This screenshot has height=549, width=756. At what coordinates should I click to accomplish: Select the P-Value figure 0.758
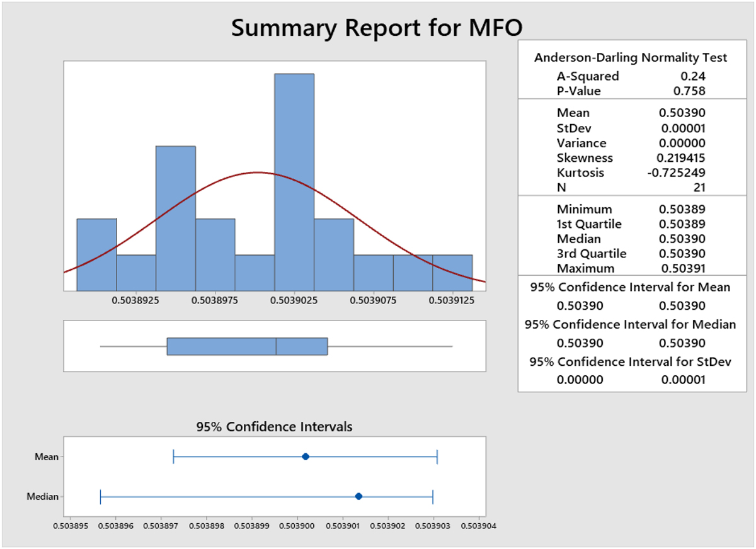[x=689, y=91]
